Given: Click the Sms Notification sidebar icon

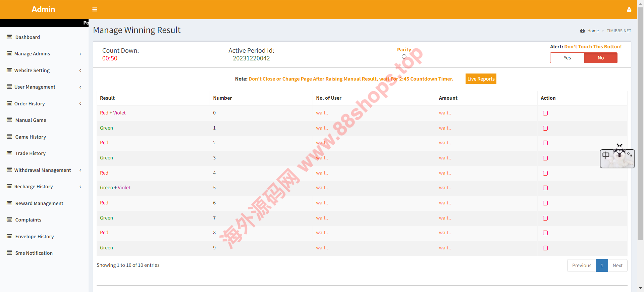Looking at the screenshot, I should click(9, 253).
